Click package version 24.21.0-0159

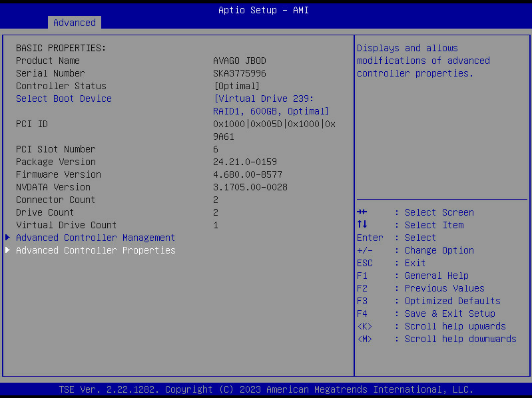tap(245, 162)
